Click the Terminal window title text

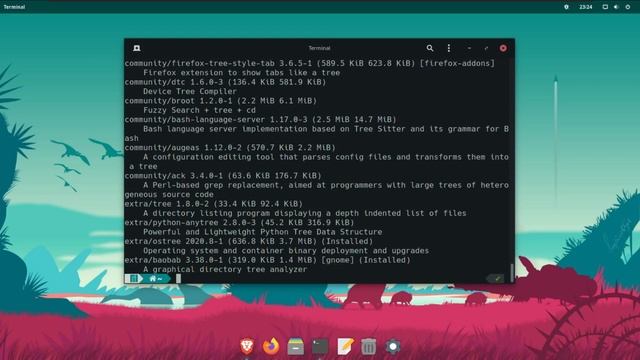point(319,48)
